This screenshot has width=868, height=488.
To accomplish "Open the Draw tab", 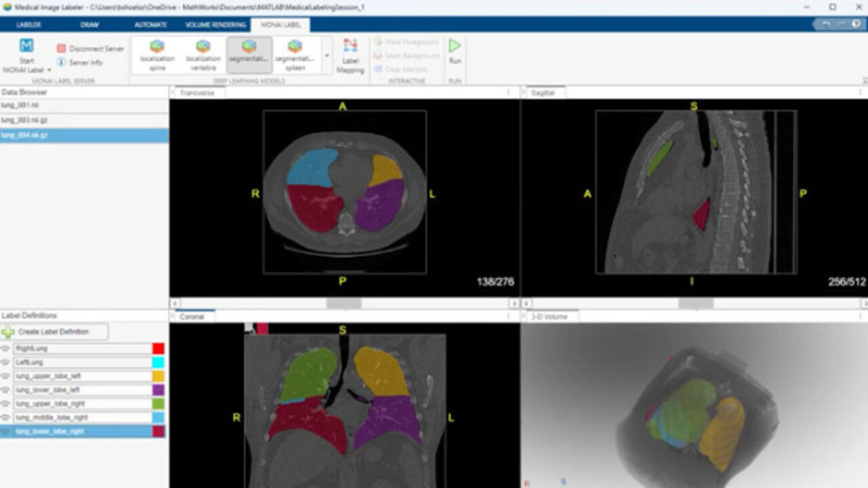I will click(90, 25).
